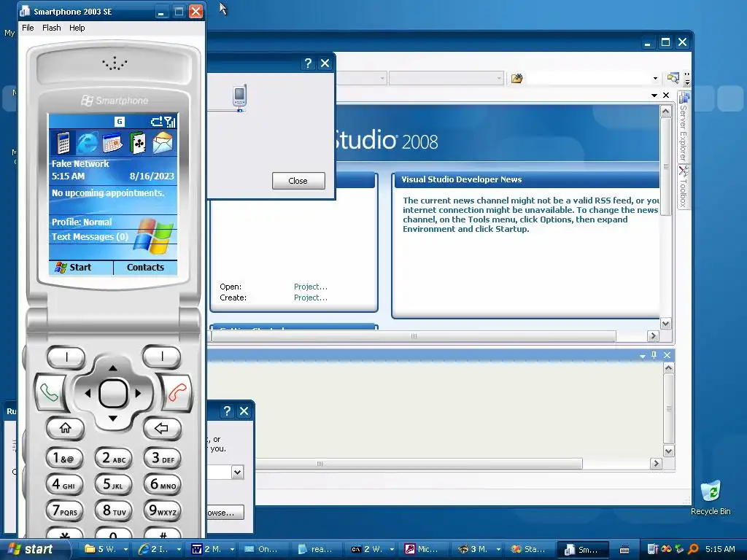Image resolution: width=747 pixels, height=560 pixels.
Task: Click the magnifier icon in system tray
Action: (x=693, y=549)
